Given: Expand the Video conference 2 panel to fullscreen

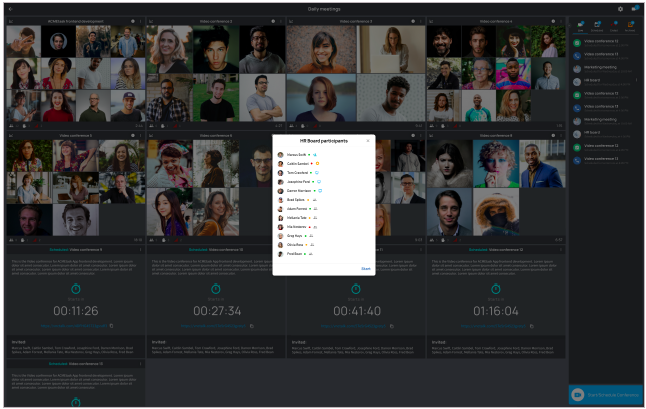Looking at the screenshot, I should coord(151,21).
